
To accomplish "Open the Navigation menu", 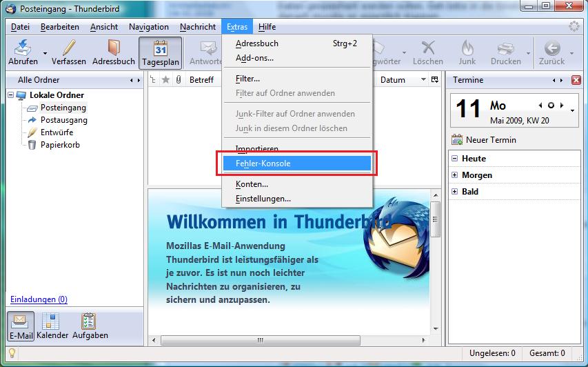I will 149,27.
